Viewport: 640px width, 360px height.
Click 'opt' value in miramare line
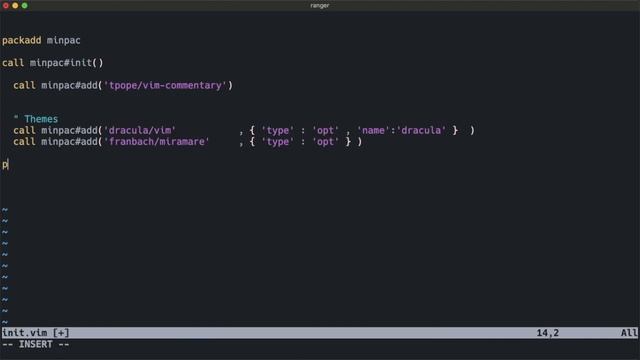(x=325, y=142)
